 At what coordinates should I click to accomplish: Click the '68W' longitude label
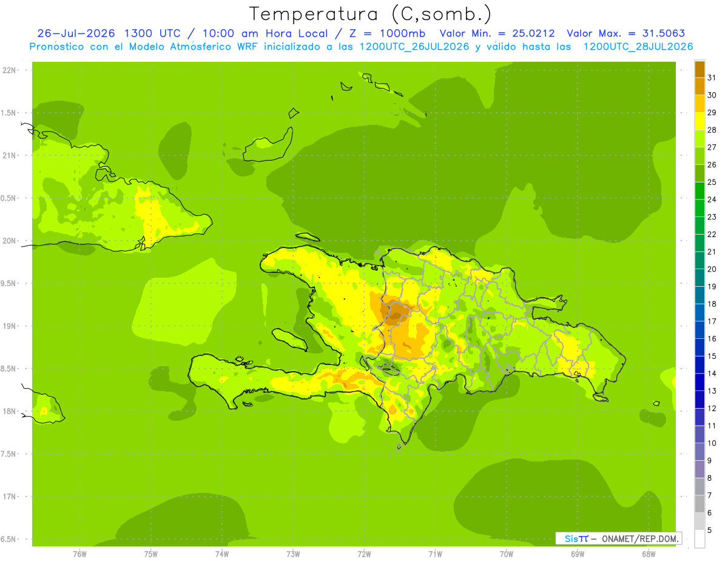tap(649, 554)
